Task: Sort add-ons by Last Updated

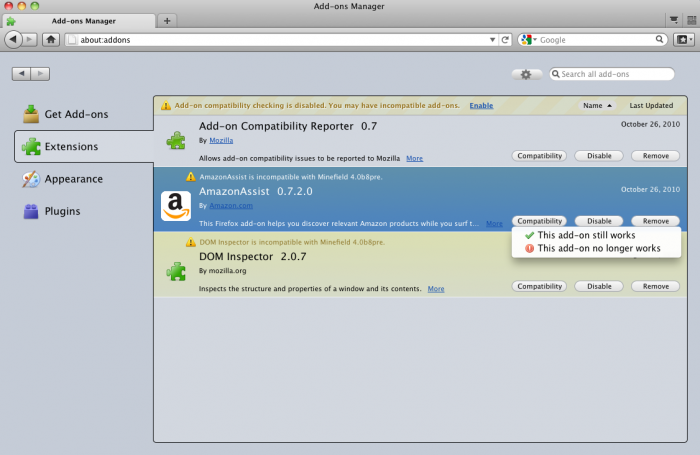Action: [651, 105]
